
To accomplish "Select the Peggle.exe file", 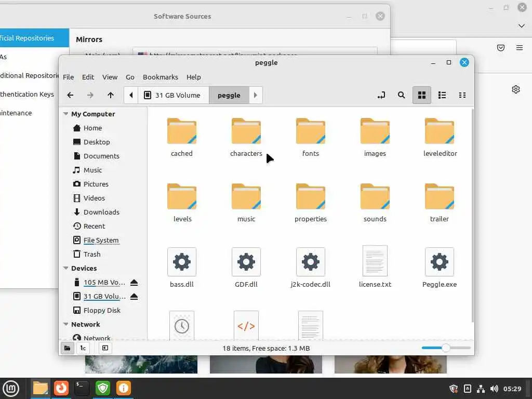I will click(x=440, y=268).
